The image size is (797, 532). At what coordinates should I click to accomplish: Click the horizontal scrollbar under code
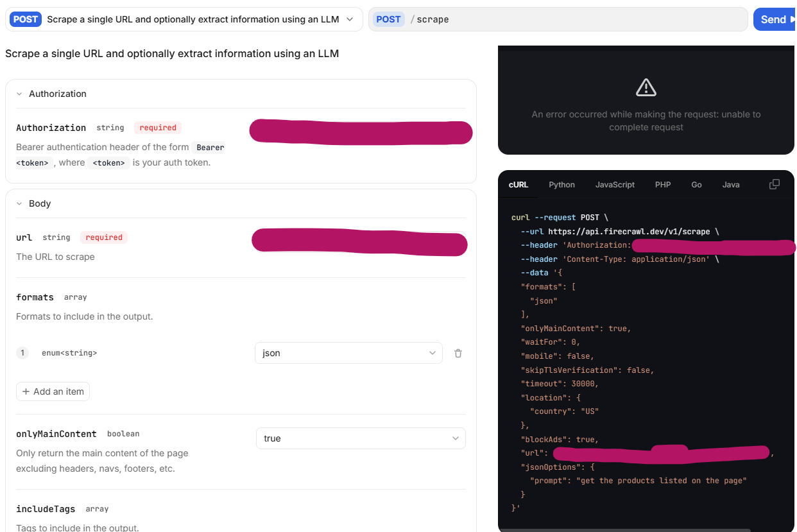pos(624,530)
